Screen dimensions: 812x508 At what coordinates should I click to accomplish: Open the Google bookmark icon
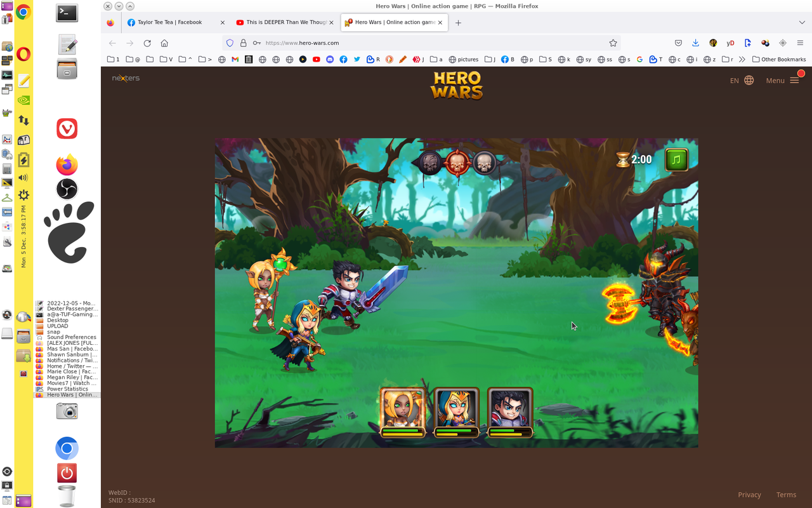[x=639, y=60]
